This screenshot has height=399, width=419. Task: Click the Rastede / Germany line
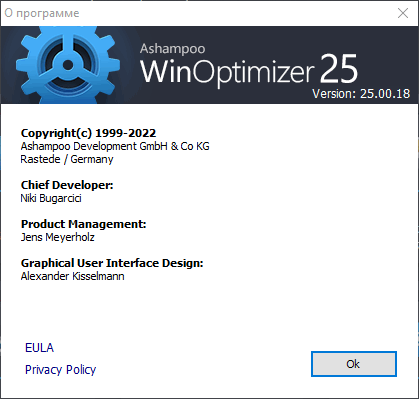point(67,159)
